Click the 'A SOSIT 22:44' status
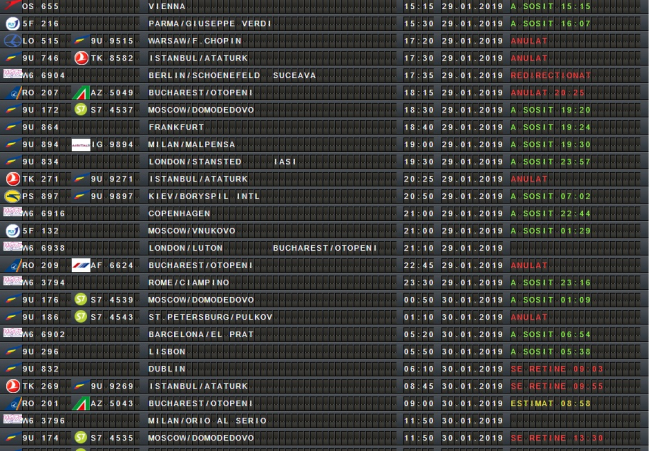Image resolution: width=650 pixels, height=451 pixels. tap(551, 213)
